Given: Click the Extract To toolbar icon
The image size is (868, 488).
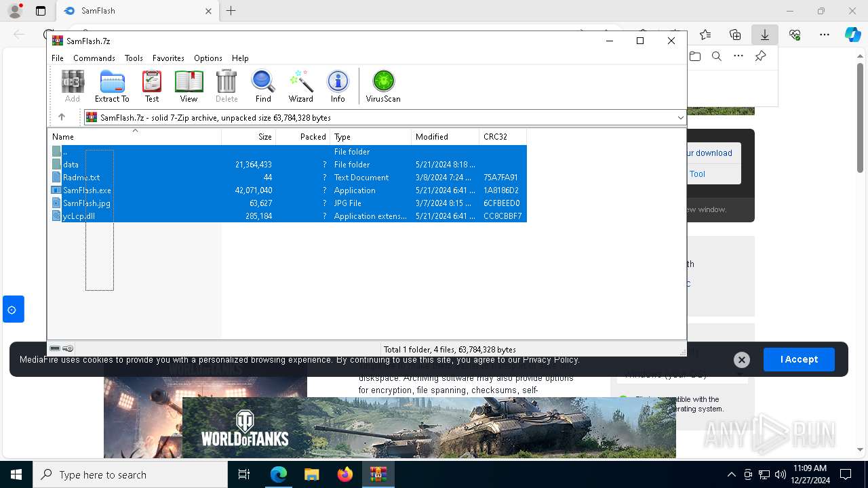Looking at the screenshot, I should click(x=112, y=86).
